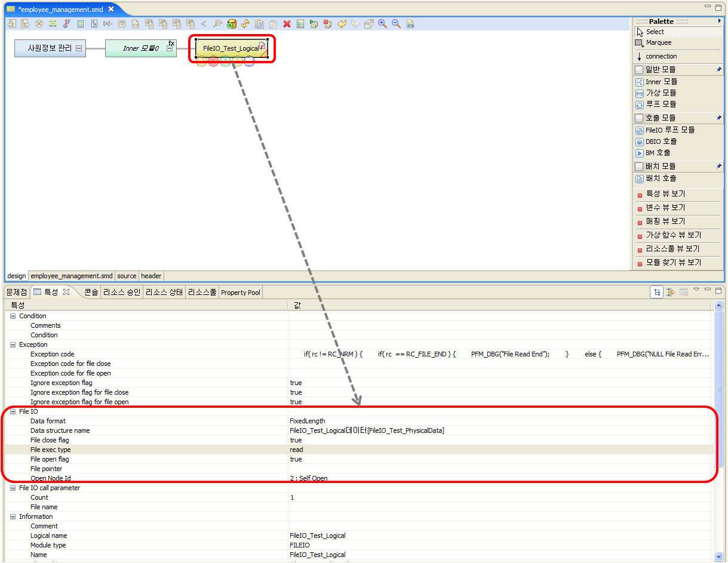
Task: Toggle the pin on the 호출 모듈 section
Action: (x=719, y=118)
